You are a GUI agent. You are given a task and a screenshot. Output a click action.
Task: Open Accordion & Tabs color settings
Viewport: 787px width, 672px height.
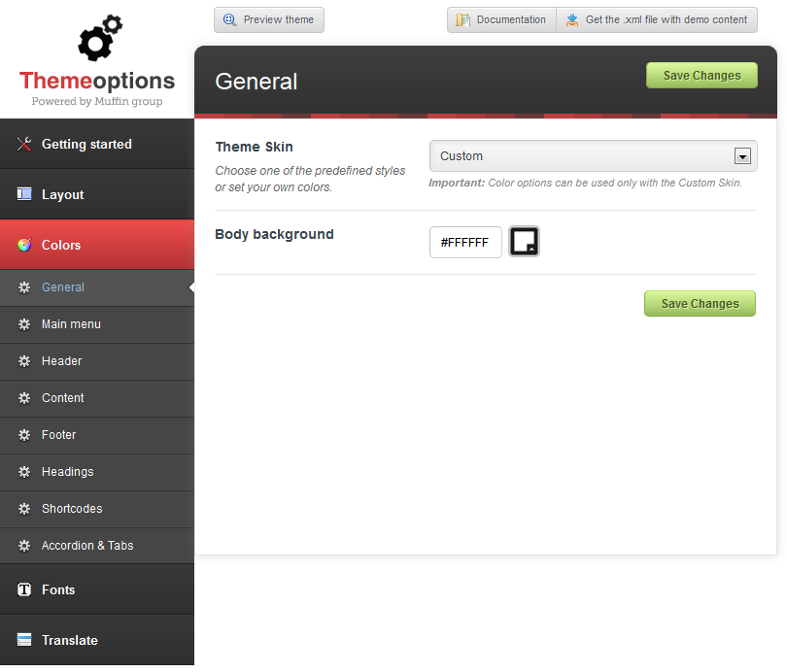[87, 546]
